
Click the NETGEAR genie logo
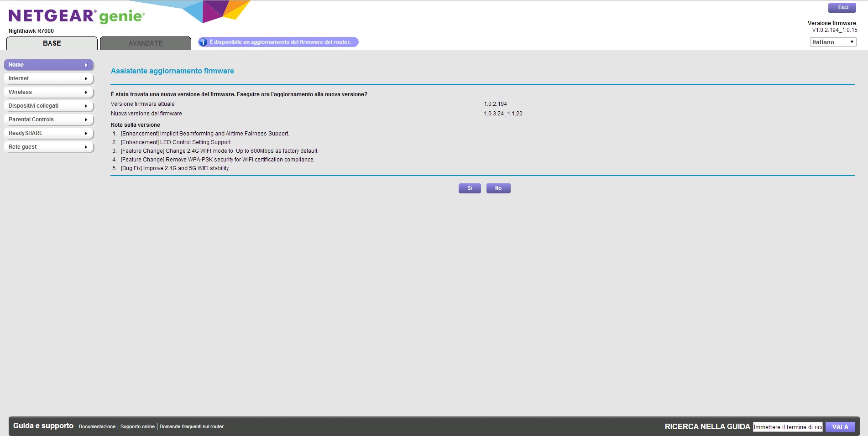click(x=77, y=16)
